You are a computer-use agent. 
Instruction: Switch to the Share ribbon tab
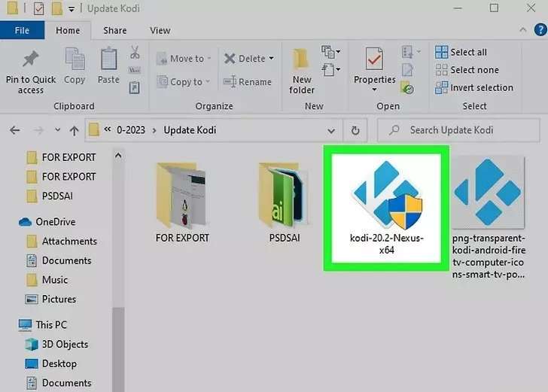click(x=114, y=30)
